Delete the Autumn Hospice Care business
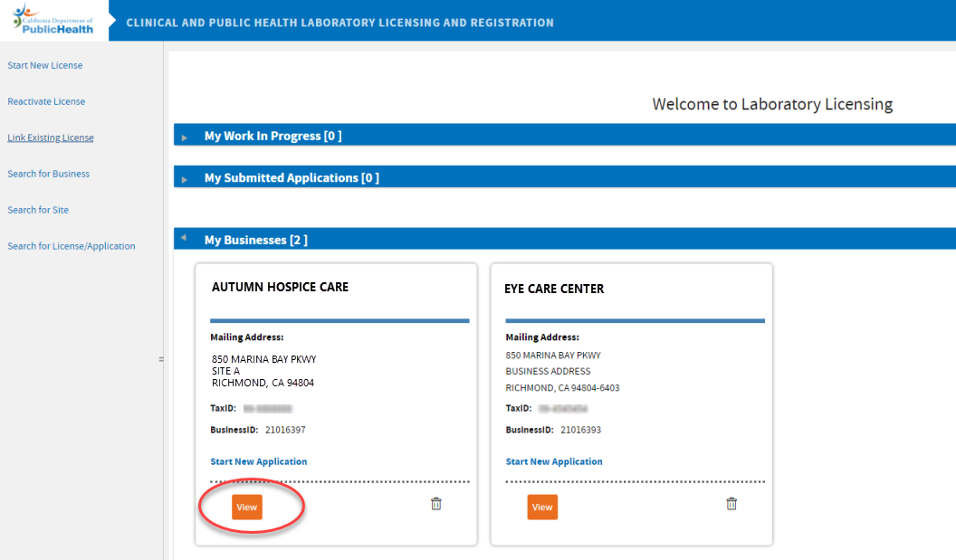The width and height of the screenshot is (956, 560). coord(435,504)
